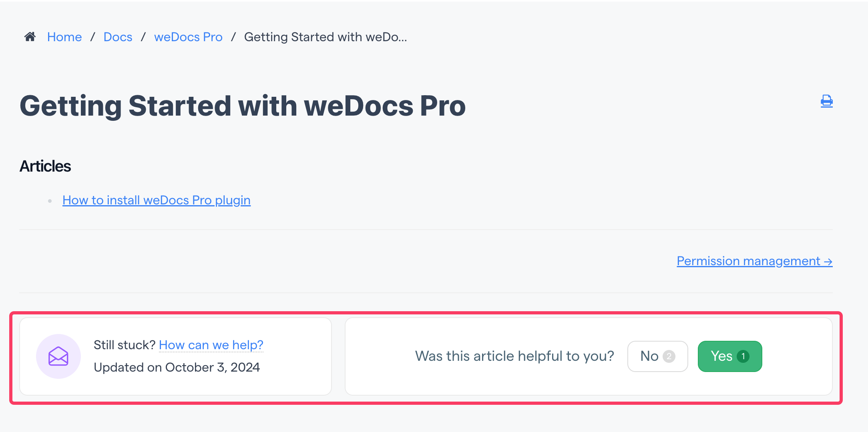Click the number badge on the No button
Image resolution: width=868 pixels, height=432 pixels.
point(669,356)
